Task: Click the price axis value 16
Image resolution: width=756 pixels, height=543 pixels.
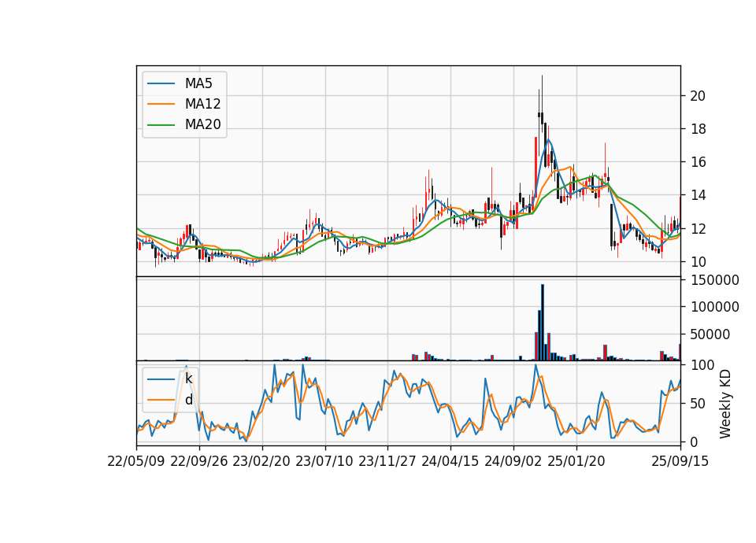Action: pos(698,162)
